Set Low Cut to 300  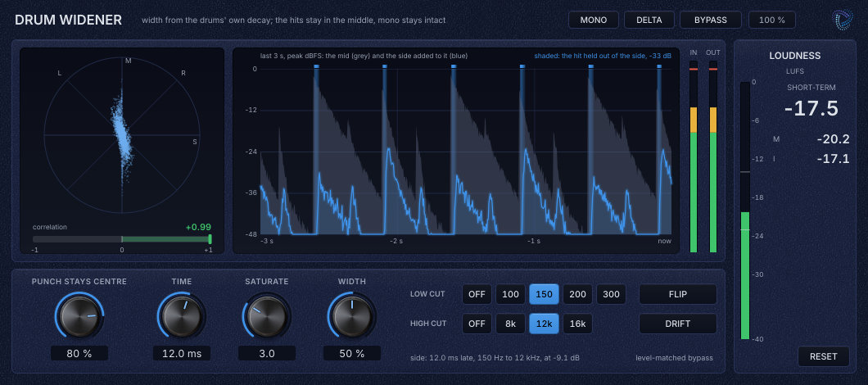point(611,294)
